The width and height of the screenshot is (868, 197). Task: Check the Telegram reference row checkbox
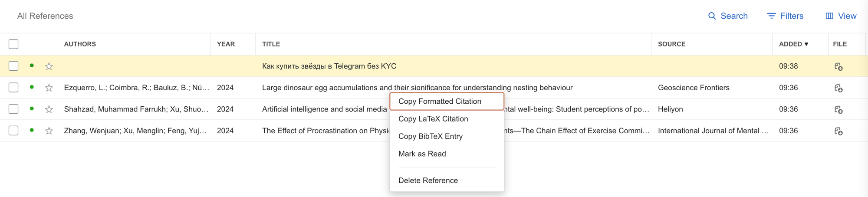click(x=13, y=66)
